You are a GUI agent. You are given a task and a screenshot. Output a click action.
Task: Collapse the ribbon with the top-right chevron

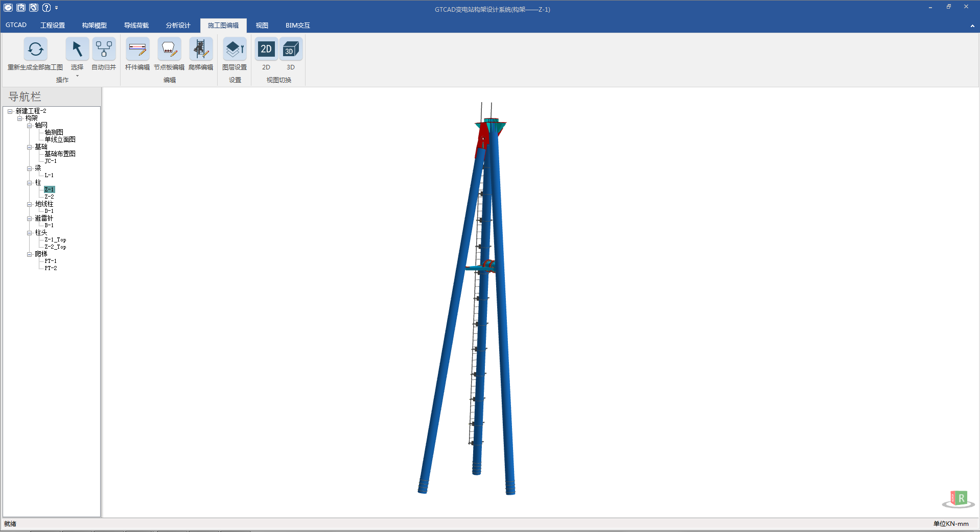(x=972, y=26)
